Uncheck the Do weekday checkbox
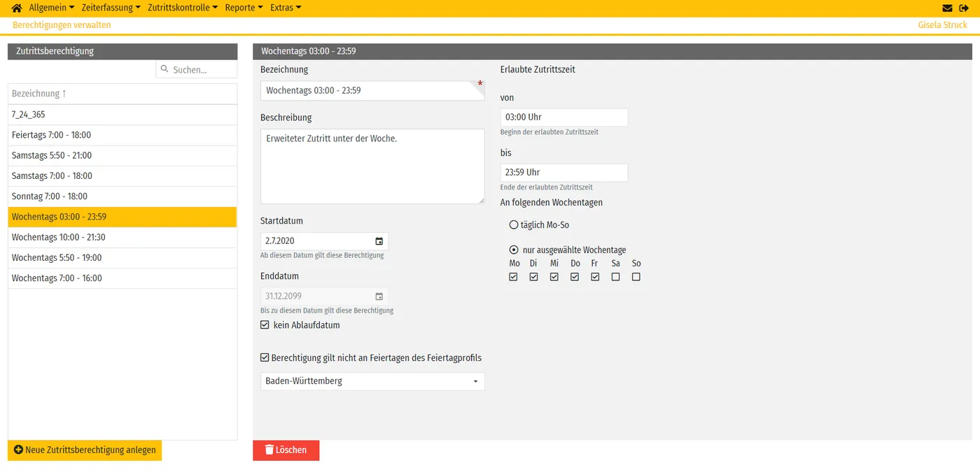Screen dimensions: 980x472 [574, 277]
